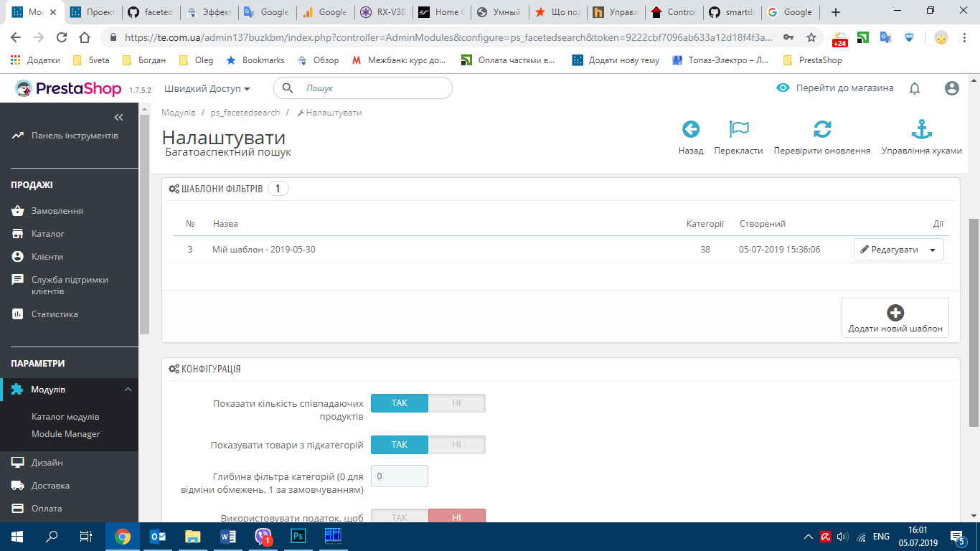Open the Швидкий Доступ dropdown
Screen dimensions: 980x551
207,88
